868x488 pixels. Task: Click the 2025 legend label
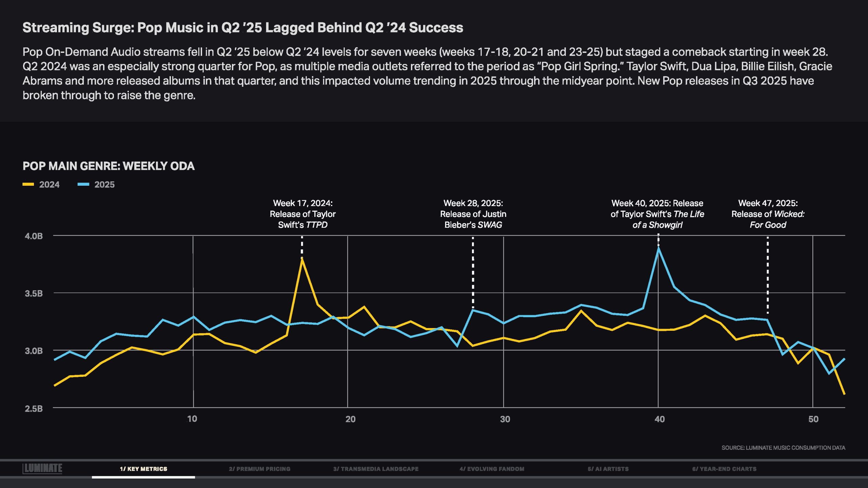point(104,185)
